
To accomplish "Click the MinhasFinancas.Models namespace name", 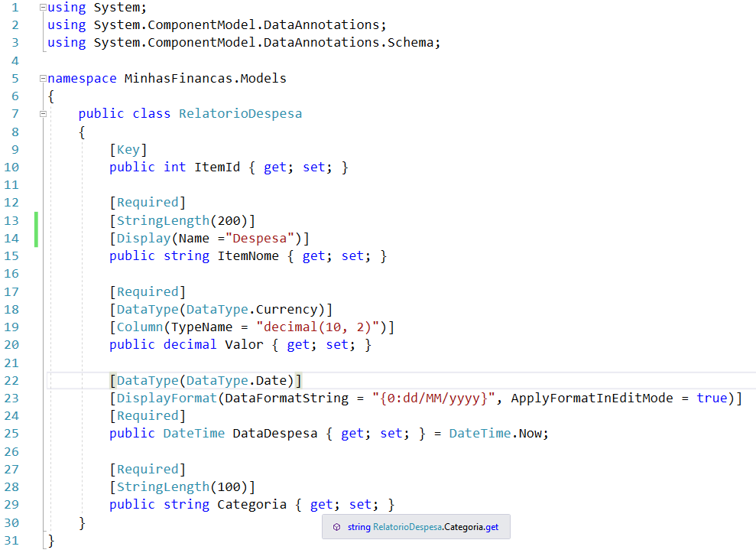I will point(206,78).
